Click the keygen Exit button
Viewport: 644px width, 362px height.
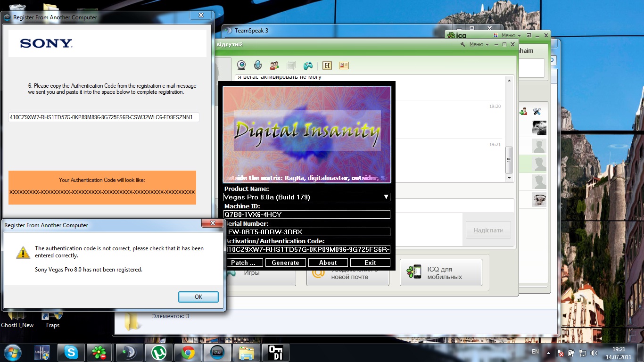(370, 263)
